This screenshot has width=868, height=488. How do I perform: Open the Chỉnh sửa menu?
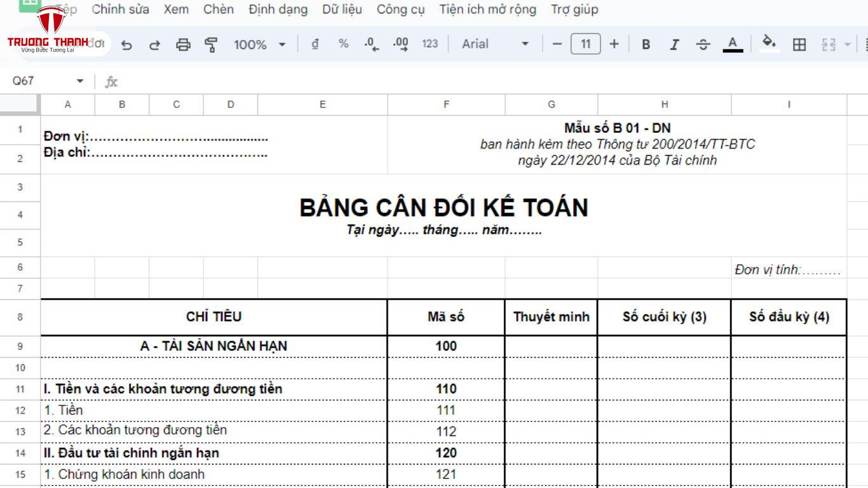tap(121, 10)
